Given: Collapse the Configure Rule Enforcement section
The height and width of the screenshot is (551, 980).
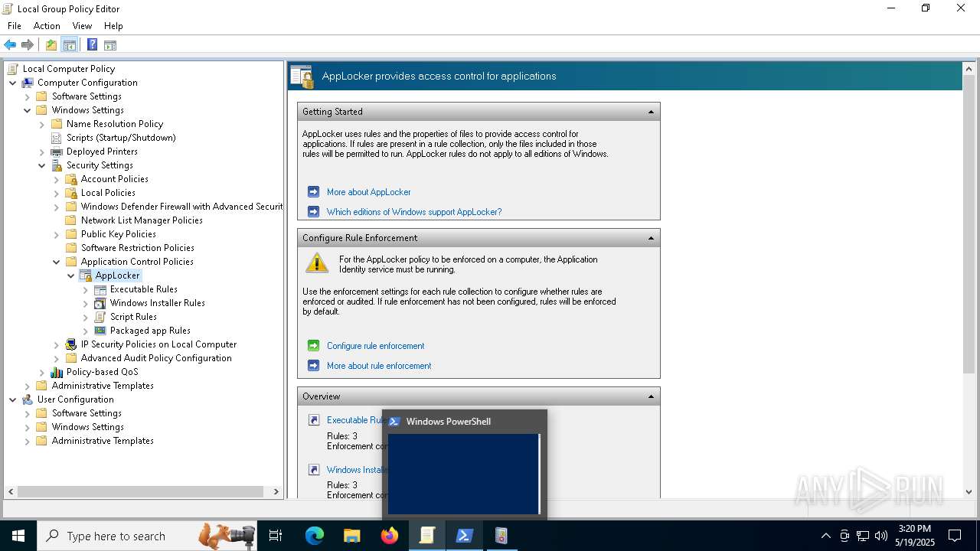Looking at the screenshot, I should (651, 238).
